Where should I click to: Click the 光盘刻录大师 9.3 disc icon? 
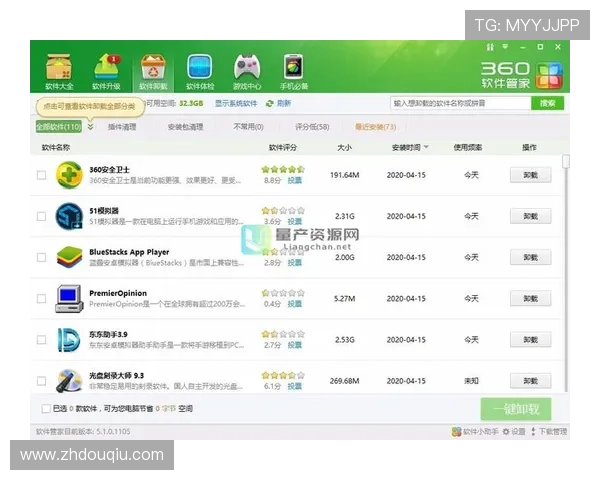(x=69, y=381)
